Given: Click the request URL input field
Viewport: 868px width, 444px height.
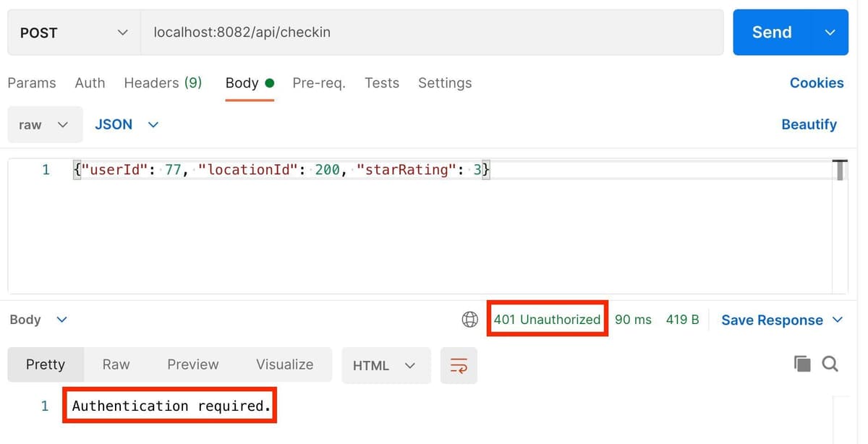Looking at the screenshot, I should pos(432,33).
